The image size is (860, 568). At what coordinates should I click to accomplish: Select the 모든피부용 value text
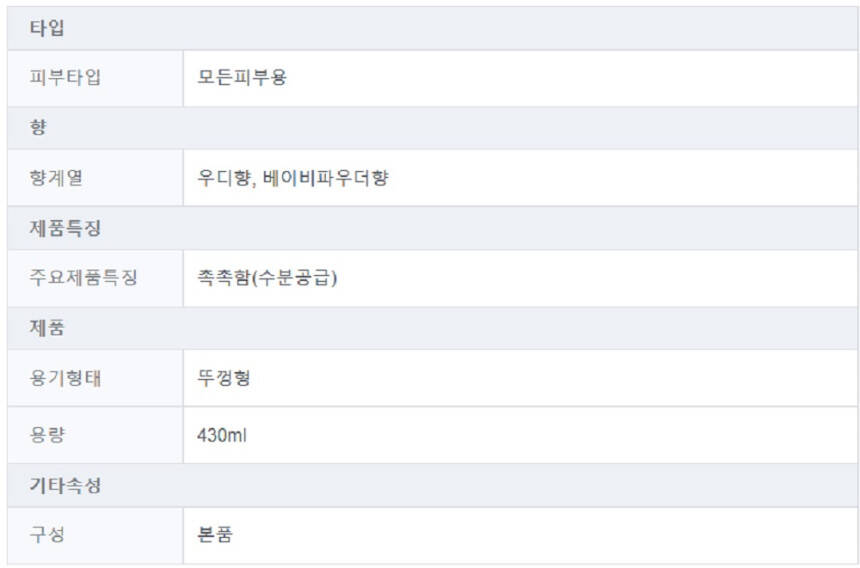(x=242, y=78)
